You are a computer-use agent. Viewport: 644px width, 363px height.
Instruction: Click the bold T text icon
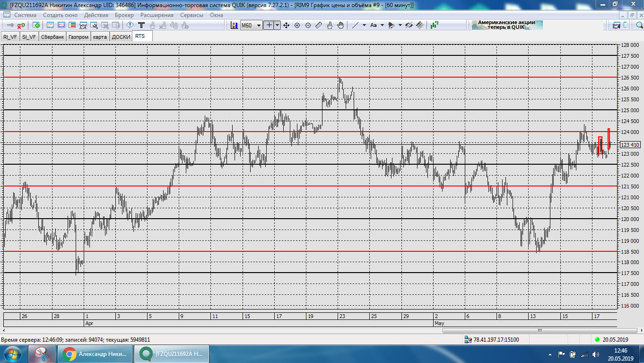[x=141, y=25]
